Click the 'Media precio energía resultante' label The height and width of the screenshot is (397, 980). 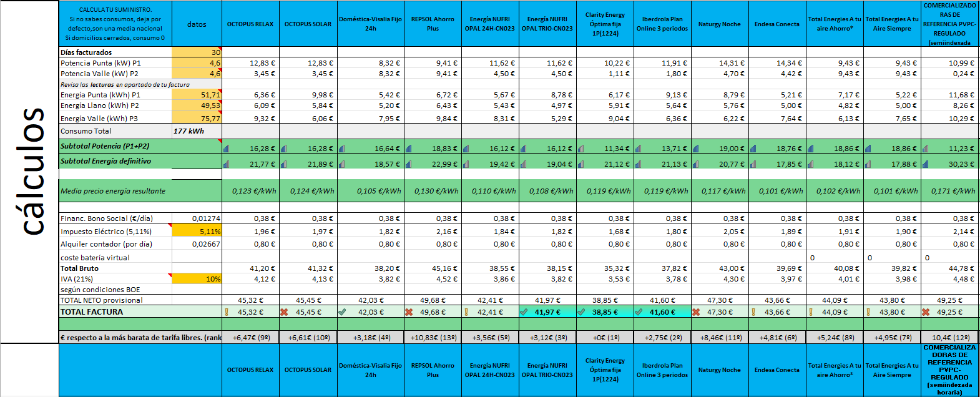pyautogui.click(x=113, y=191)
